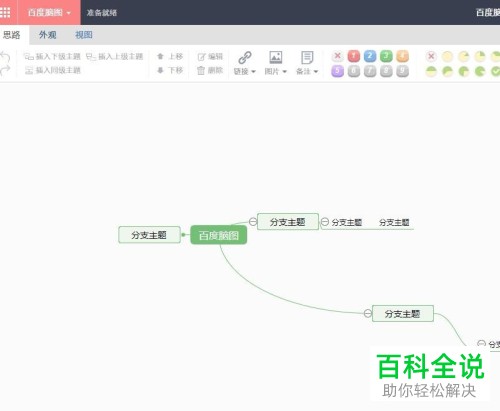The image size is (500, 411).
Task: Click 插入同级主题 button
Action: [53, 70]
